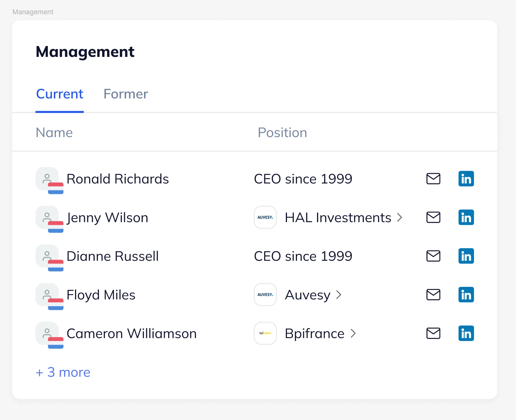Image resolution: width=516 pixels, height=420 pixels.
Task: Expand the HAL Investments chevron arrow
Action: pyautogui.click(x=400, y=217)
